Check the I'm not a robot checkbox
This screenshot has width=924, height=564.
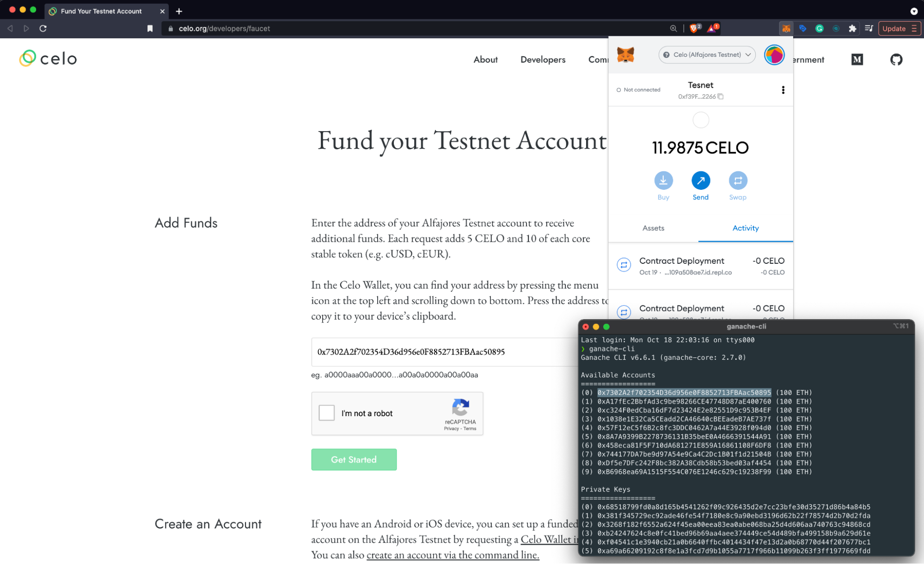tap(326, 413)
